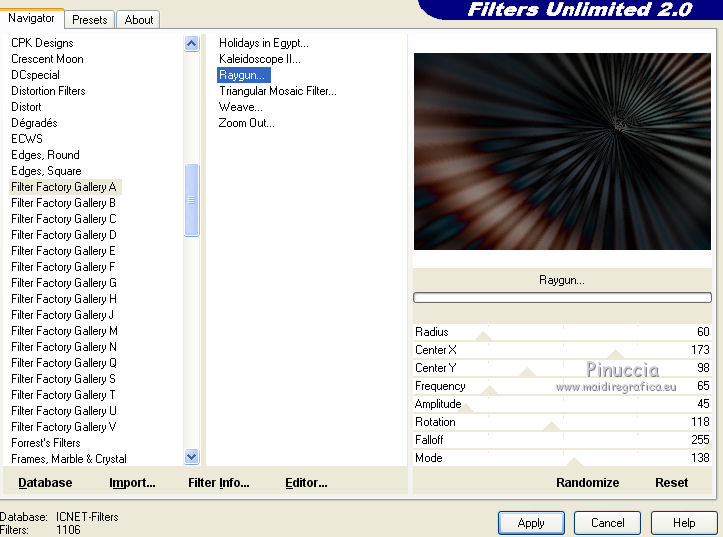Choose the Triangular Mosaic Filter
723x537 pixels.
click(278, 91)
